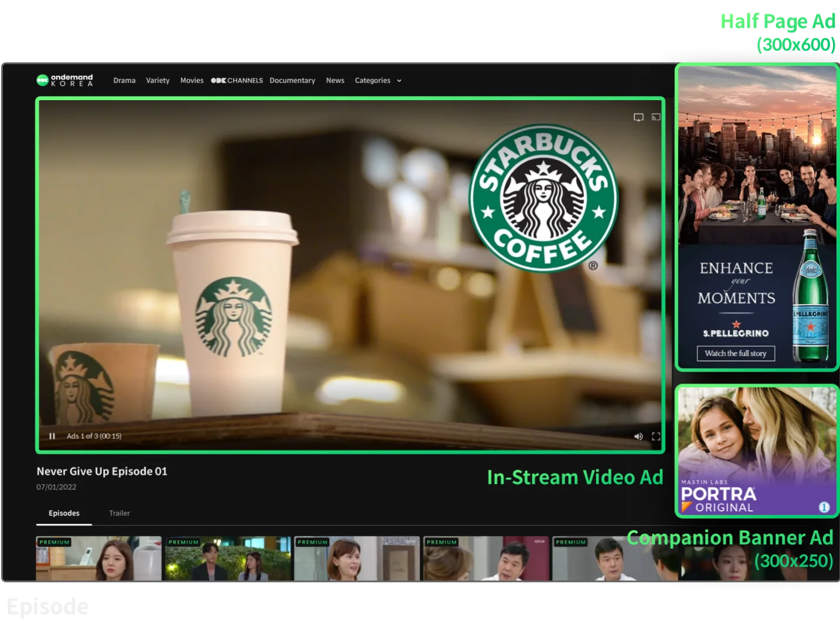Screen dimensions: 840x621
Task: Open the fourth premium episode thumbnail
Action: [486, 559]
